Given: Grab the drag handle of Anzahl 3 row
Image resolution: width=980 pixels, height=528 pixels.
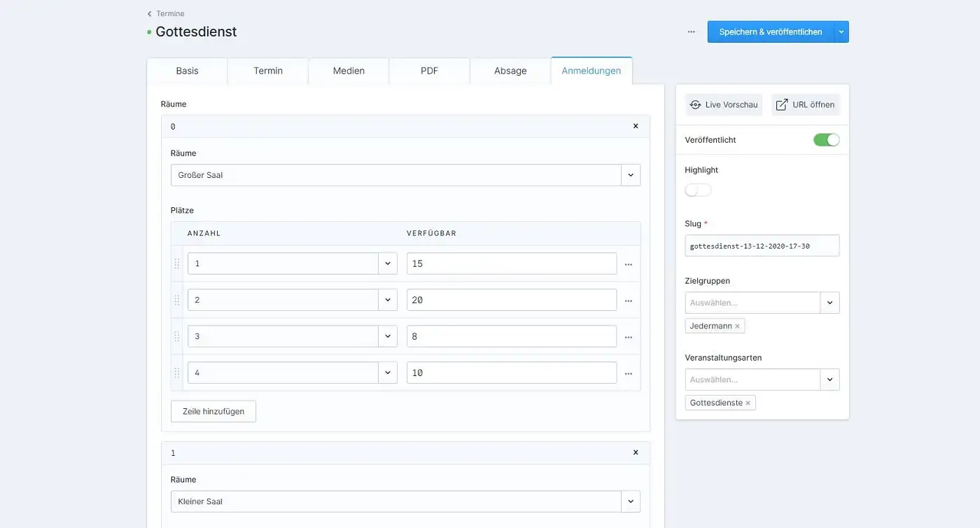Looking at the screenshot, I should [x=176, y=337].
